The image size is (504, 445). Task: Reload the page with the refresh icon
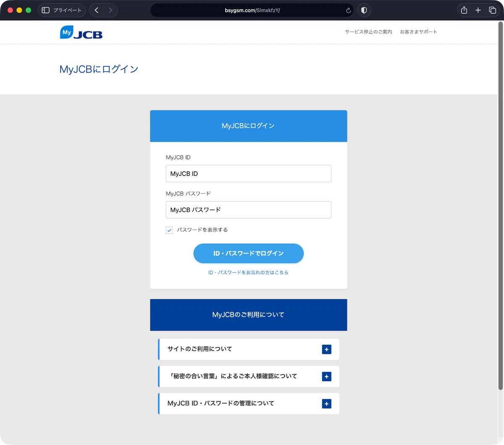[348, 10]
